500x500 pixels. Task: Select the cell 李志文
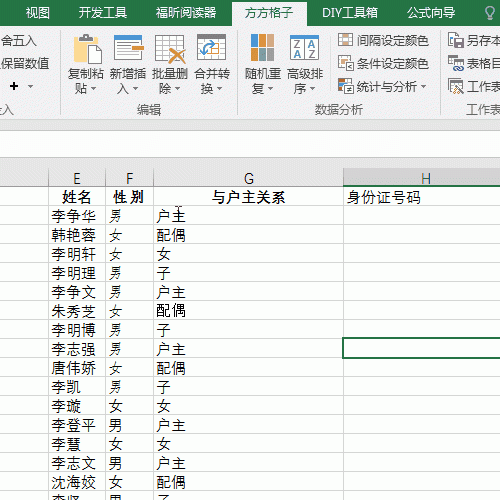pos(77,463)
